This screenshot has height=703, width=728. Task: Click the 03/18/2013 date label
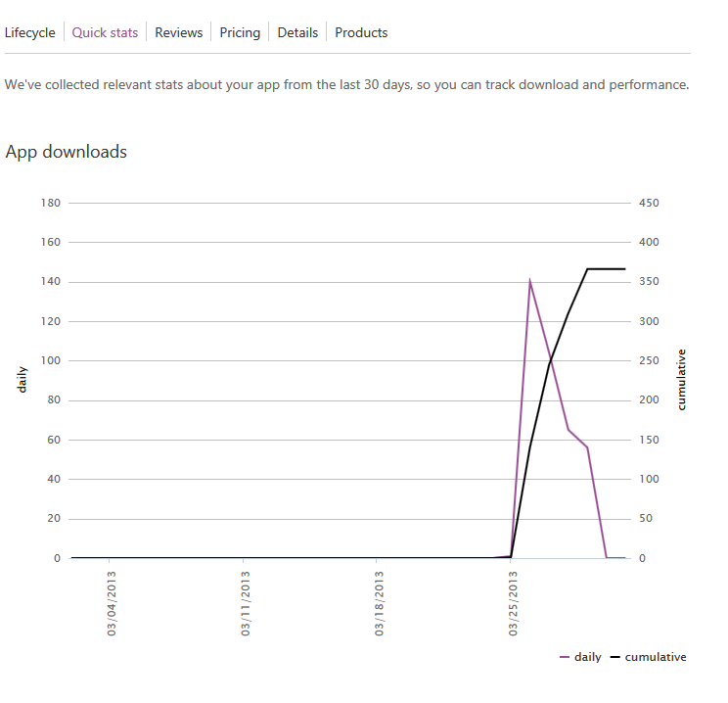coord(379,603)
